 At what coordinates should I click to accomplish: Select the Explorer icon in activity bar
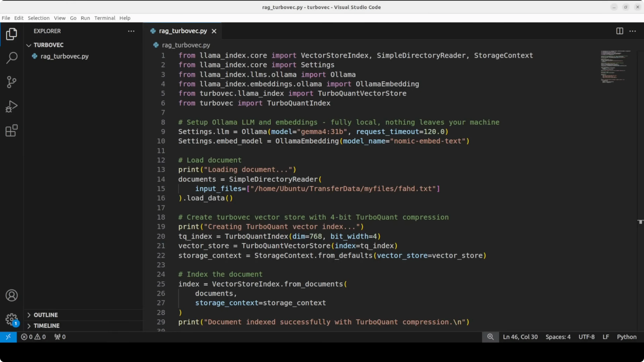(x=11, y=34)
